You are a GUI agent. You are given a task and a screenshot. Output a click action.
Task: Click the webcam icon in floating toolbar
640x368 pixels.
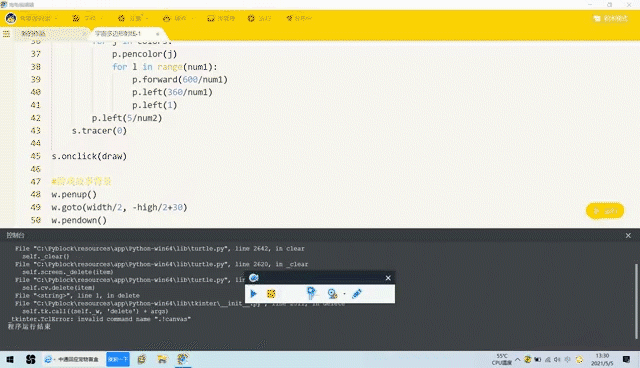click(x=332, y=294)
